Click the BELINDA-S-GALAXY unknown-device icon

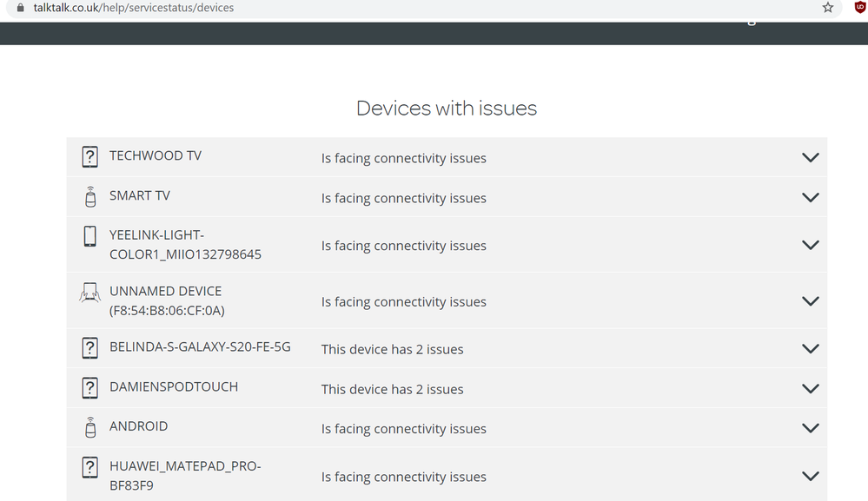[x=89, y=348]
